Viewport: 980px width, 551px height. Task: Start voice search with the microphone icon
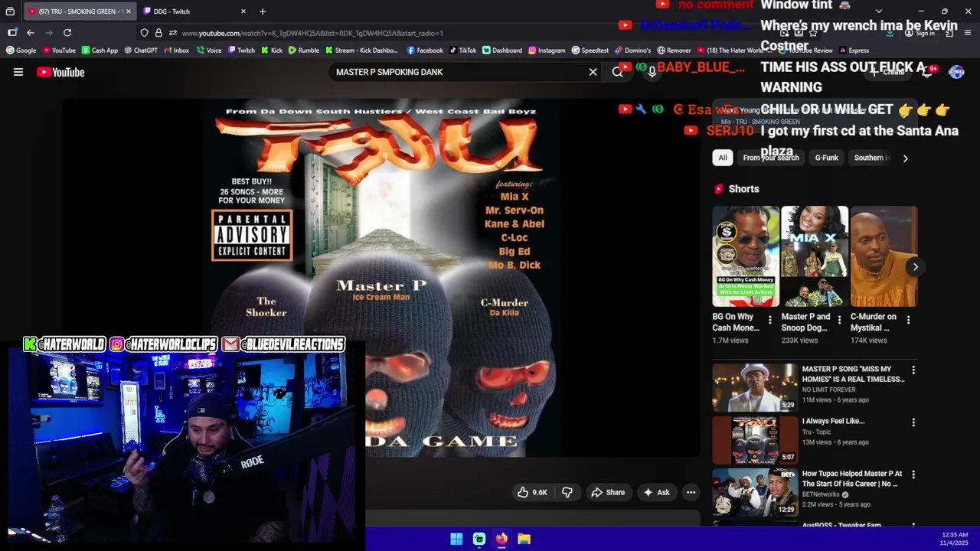652,72
